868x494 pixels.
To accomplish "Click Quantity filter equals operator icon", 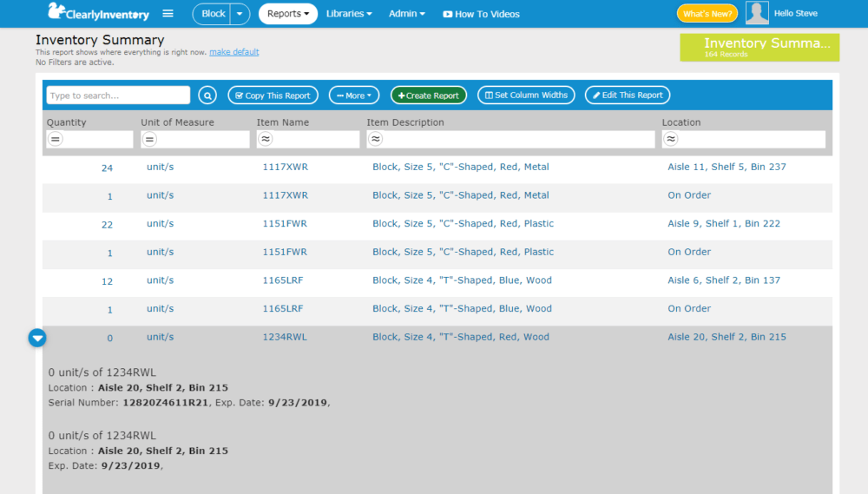I will (56, 139).
